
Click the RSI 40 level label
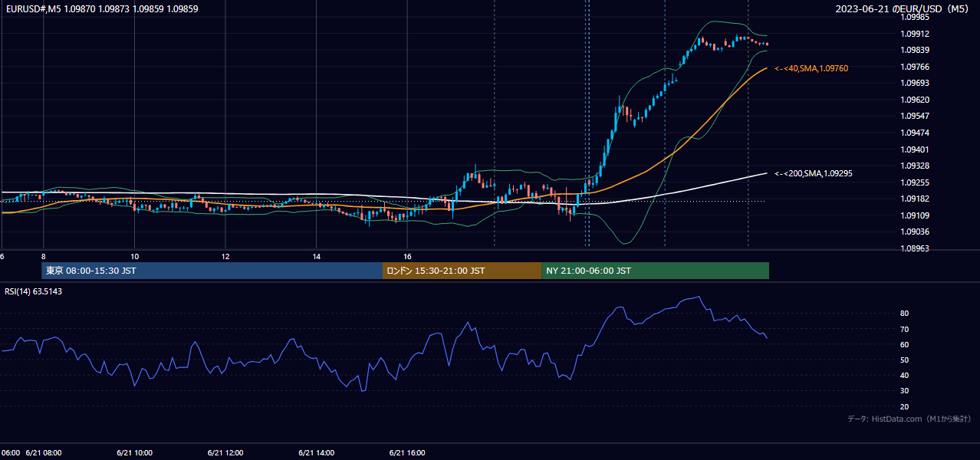[x=905, y=375]
